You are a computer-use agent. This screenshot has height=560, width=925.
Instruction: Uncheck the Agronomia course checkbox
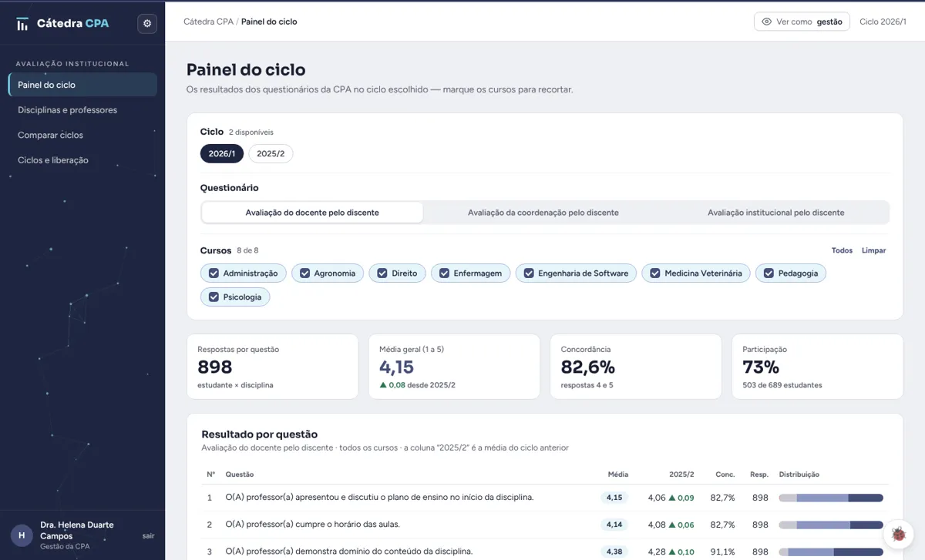click(304, 273)
